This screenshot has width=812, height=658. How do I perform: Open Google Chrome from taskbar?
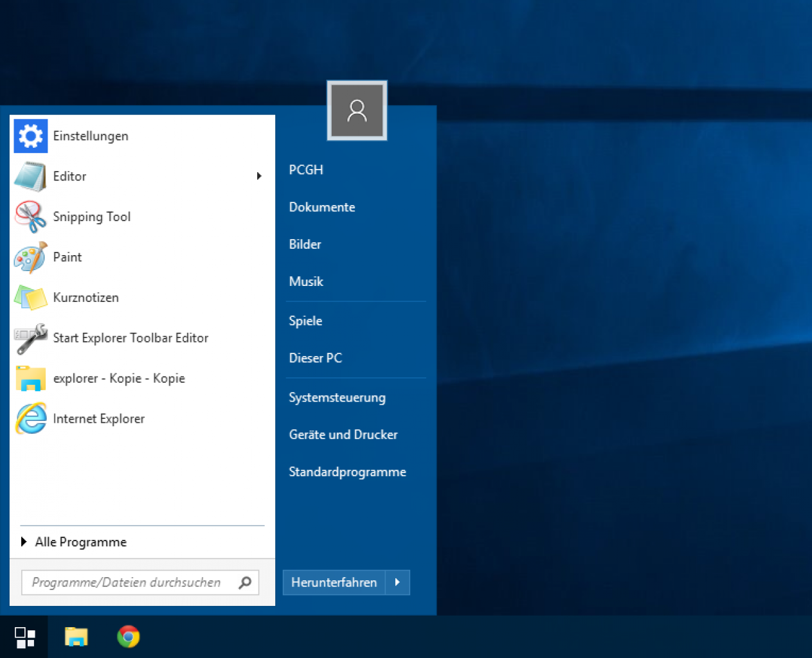coord(129,637)
